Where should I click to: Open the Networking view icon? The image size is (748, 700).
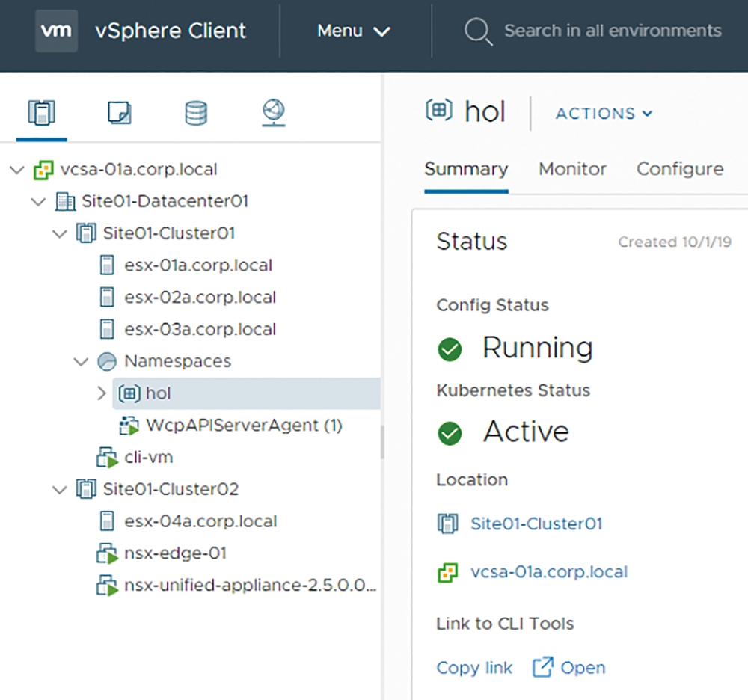click(x=274, y=112)
